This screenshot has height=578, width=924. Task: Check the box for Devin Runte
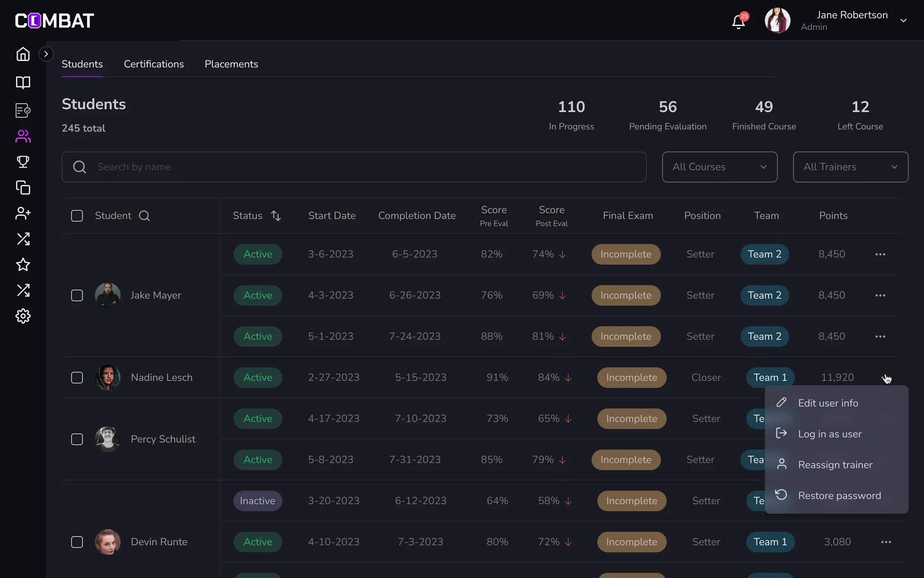click(77, 542)
